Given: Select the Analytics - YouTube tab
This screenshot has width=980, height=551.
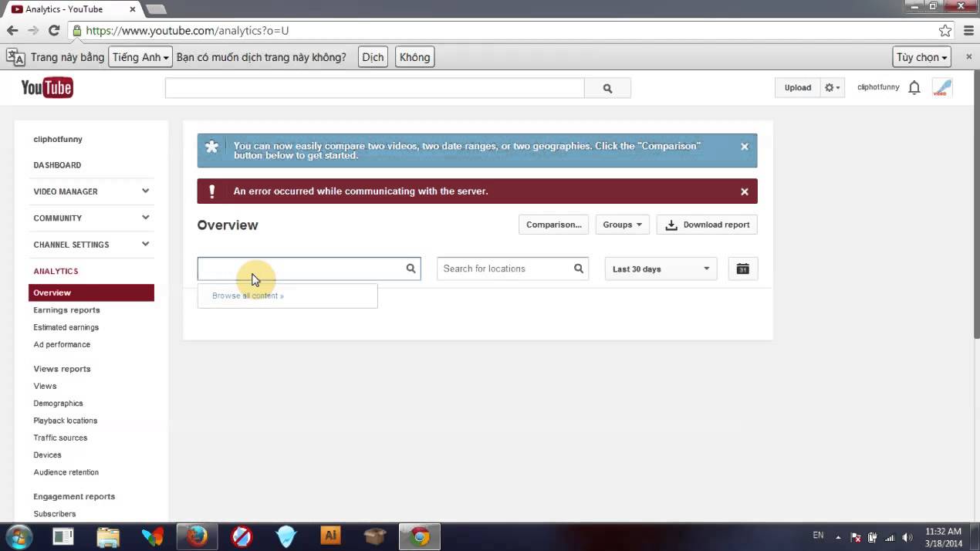Looking at the screenshot, I should click(73, 9).
